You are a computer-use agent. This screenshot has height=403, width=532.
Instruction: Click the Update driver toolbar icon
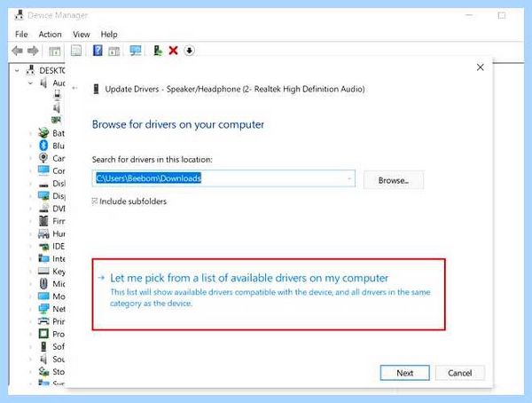point(158,51)
